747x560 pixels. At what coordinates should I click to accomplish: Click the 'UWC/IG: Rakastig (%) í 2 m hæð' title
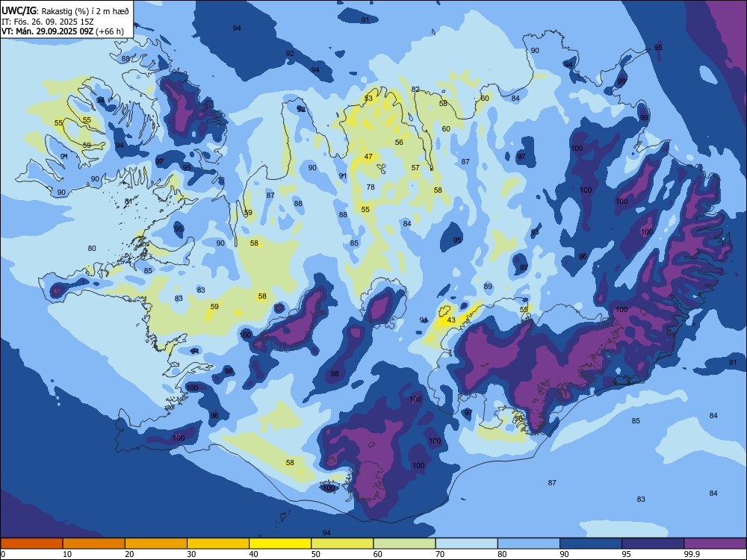pyautogui.click(x=65, y=11)
